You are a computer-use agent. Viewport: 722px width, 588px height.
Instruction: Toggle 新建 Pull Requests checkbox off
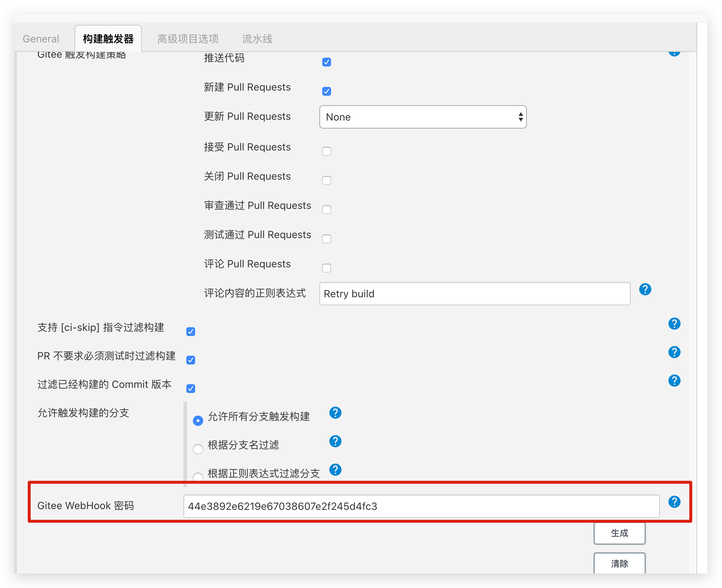327,91
